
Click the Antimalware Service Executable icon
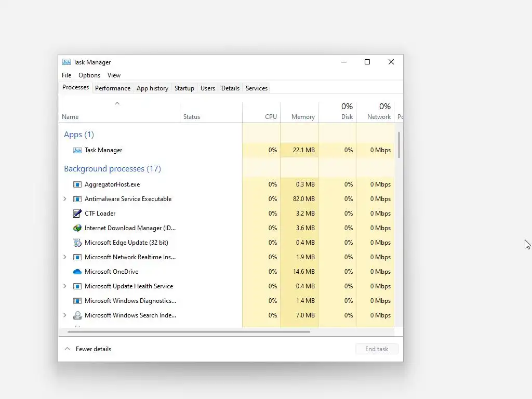point(77,199)
